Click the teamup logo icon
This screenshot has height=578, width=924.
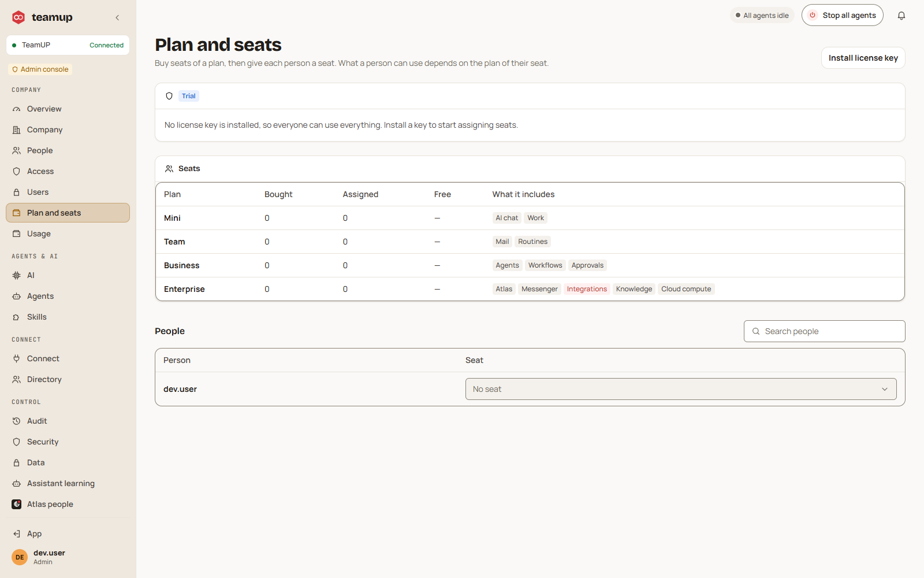[18, 17]
